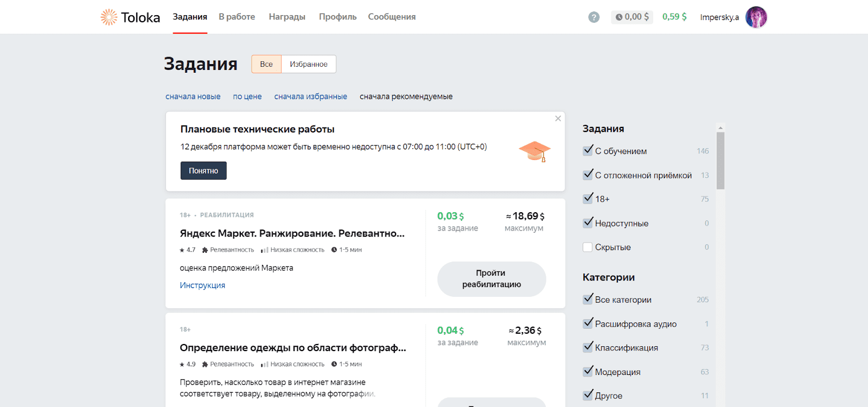Screen dimensions: 868x407
Task: Click the Impersky.a username
Action: [719, 17]
